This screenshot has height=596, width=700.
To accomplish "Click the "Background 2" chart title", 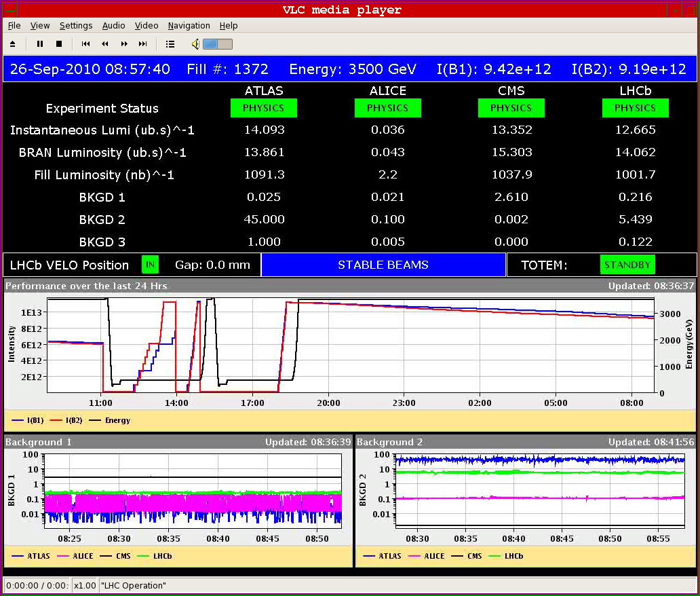I will coord(390,443).
